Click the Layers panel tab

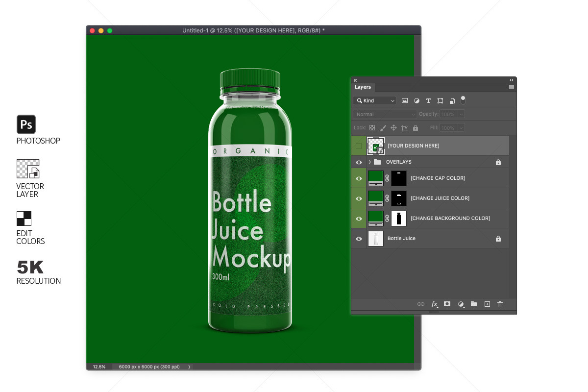(x=363, y=87)
